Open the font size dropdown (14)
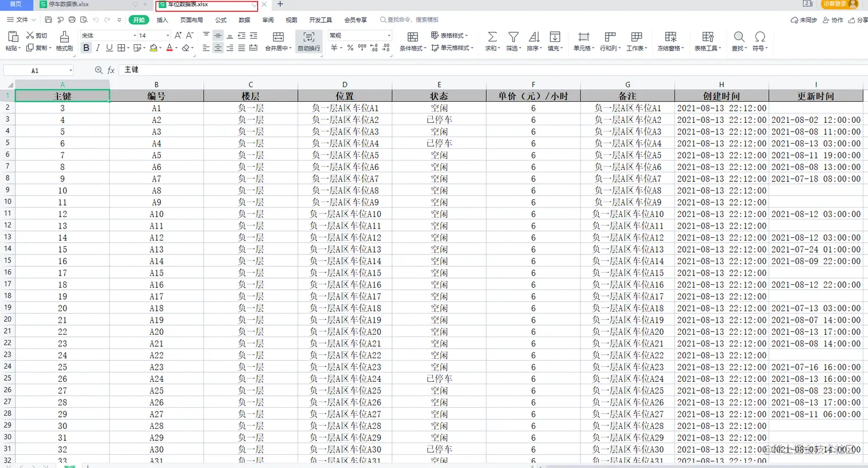Viewport: 868px width, 468px height. [168, 35]
